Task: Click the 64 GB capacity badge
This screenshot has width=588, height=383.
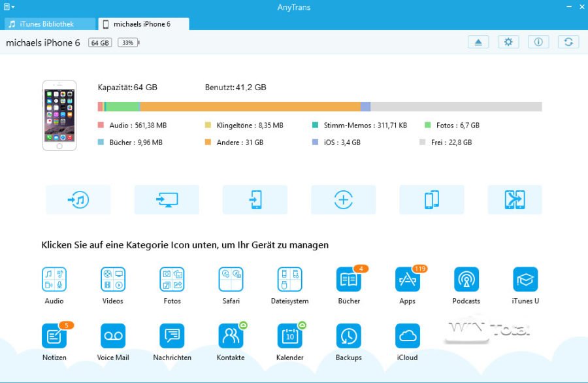Action: 100,42
